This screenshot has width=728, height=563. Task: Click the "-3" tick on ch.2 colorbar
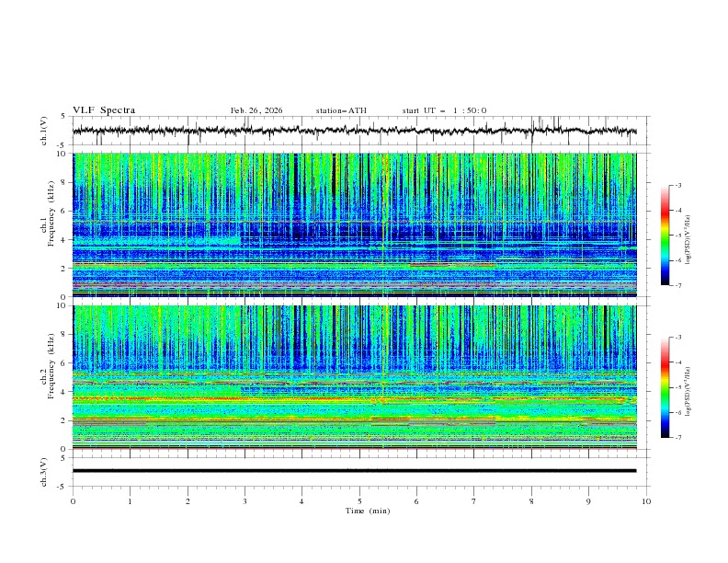point(678,338)
